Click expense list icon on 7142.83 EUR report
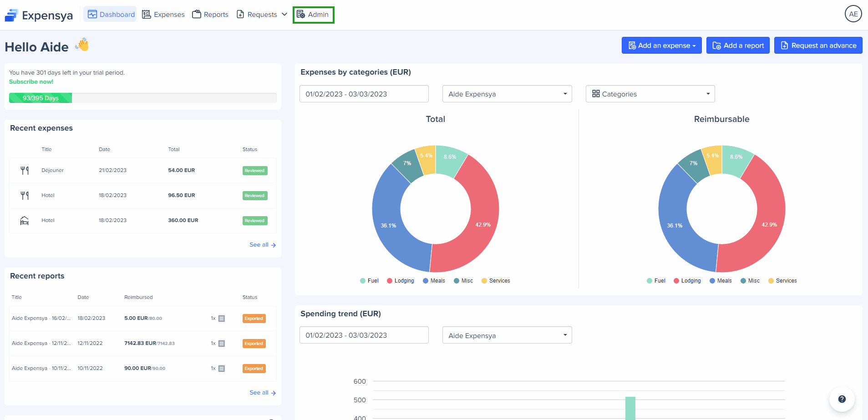This screenshot has width=868, height=420. 222,344
